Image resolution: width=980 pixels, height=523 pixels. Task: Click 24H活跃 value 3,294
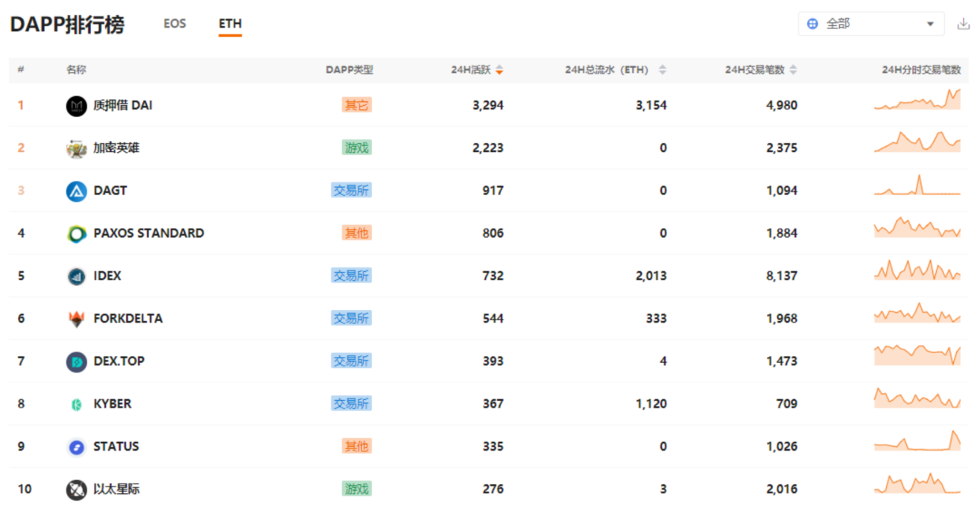pos(488,105)
